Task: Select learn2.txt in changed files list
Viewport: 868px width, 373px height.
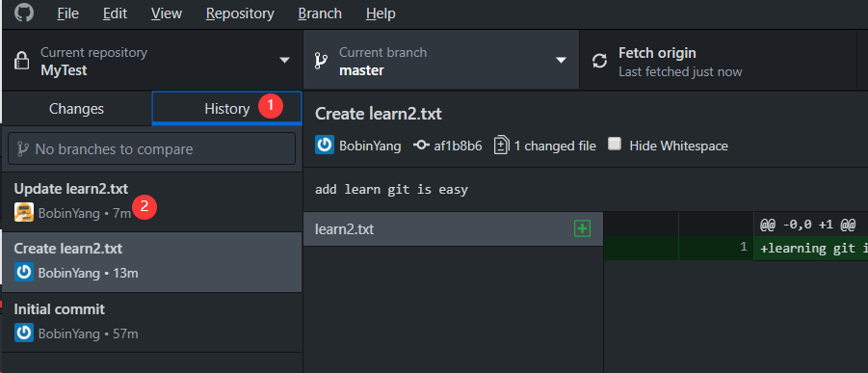Action: tap(453, 228)
